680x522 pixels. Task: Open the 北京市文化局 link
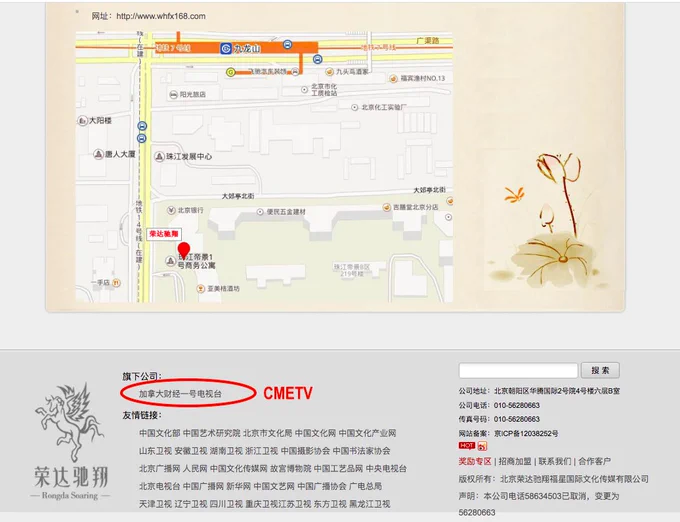coord(268,433)
